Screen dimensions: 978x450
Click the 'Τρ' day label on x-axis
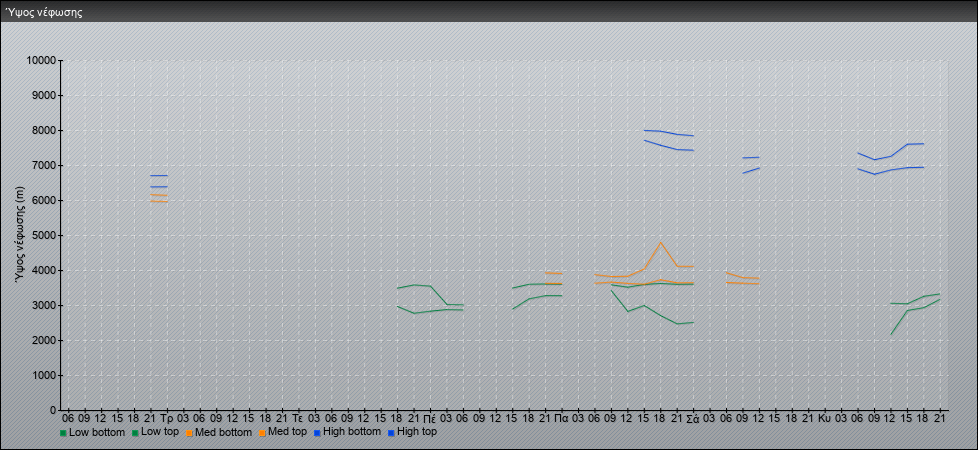pos(166,418)
